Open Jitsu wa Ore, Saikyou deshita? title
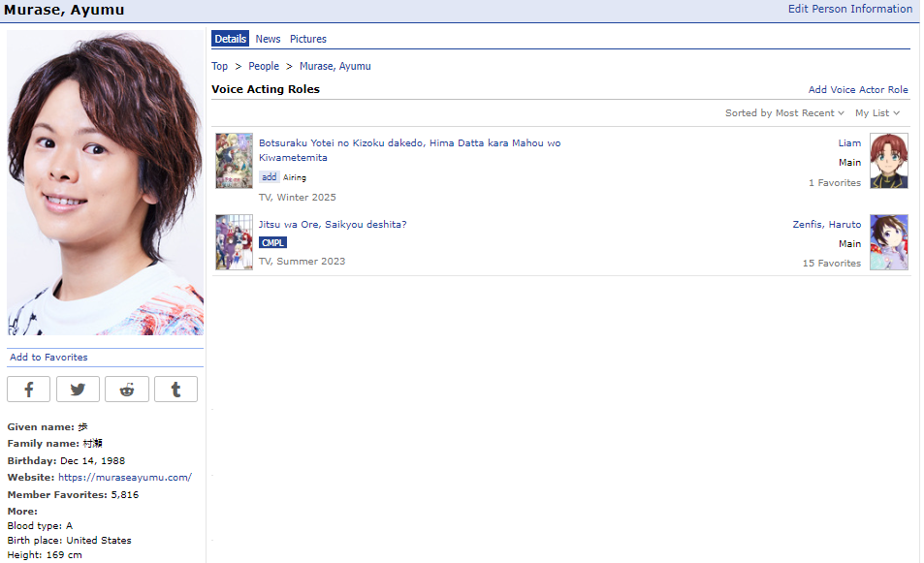The width and height of the screenshot is (924, 563). coord(333,225)
